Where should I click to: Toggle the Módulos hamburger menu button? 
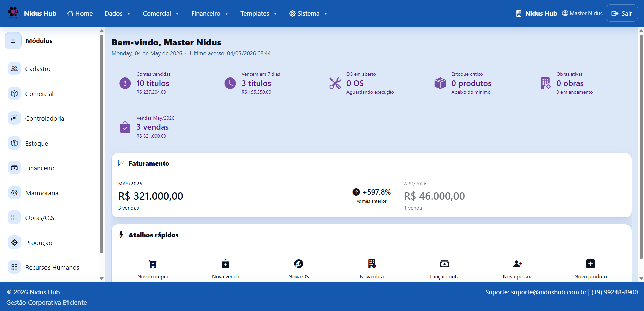[x=13, y=41]
